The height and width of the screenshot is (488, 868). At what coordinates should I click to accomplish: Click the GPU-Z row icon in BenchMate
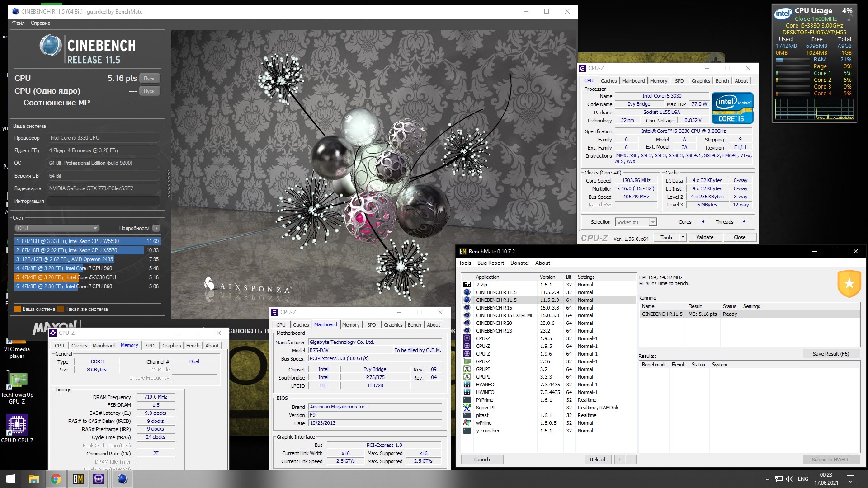click(467, 361)
